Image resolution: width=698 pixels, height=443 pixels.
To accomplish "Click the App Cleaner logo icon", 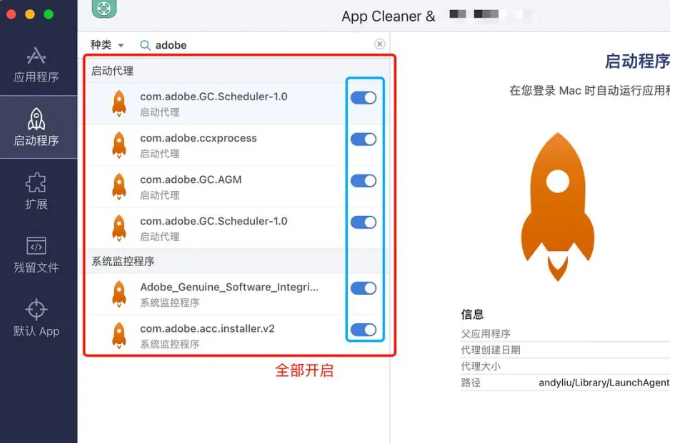I will click(104, 8).
